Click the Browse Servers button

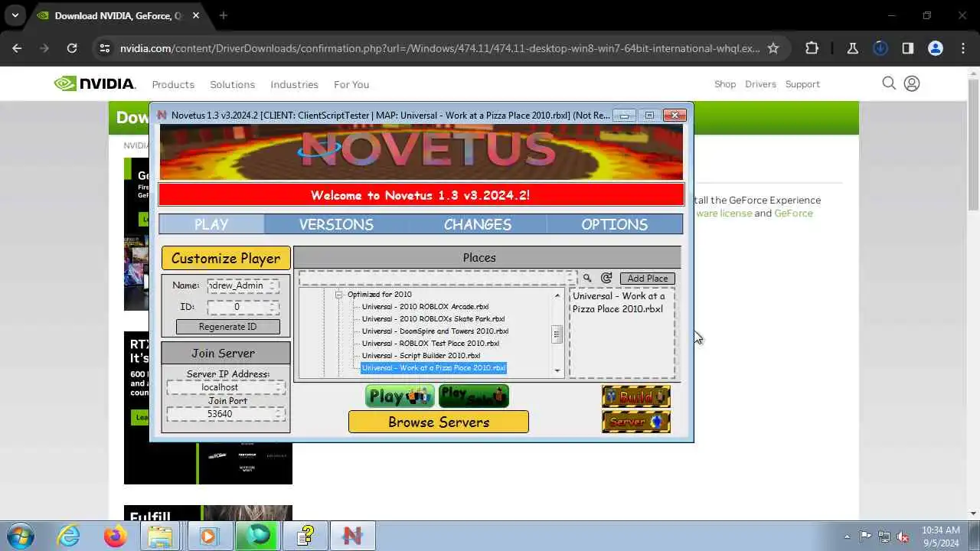click(439, 422)
